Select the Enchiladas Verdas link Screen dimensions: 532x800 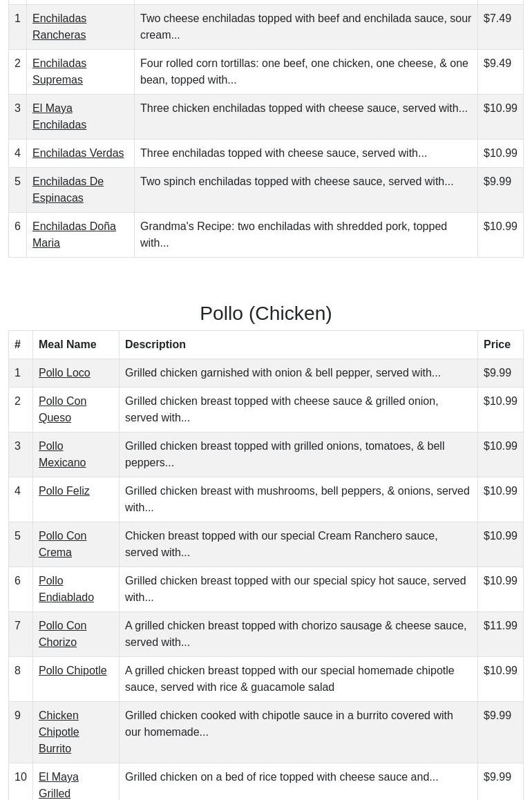click(78, 153)
